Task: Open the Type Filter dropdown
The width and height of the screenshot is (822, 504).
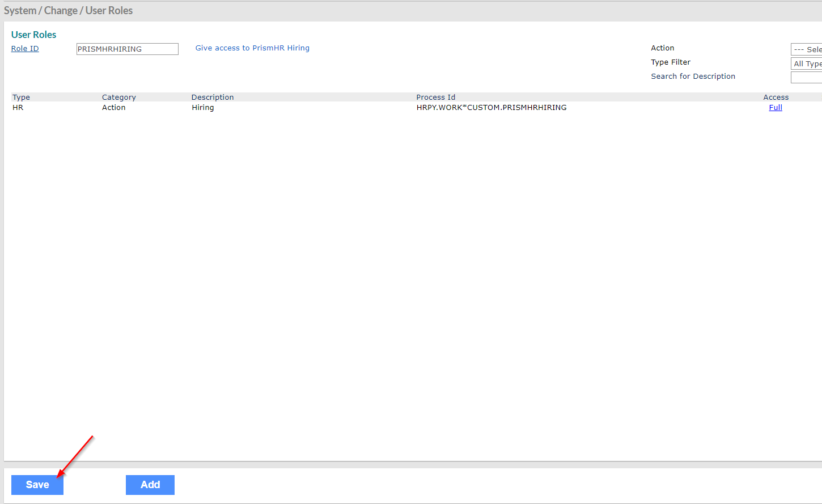Action: click(x=807, y=63)
